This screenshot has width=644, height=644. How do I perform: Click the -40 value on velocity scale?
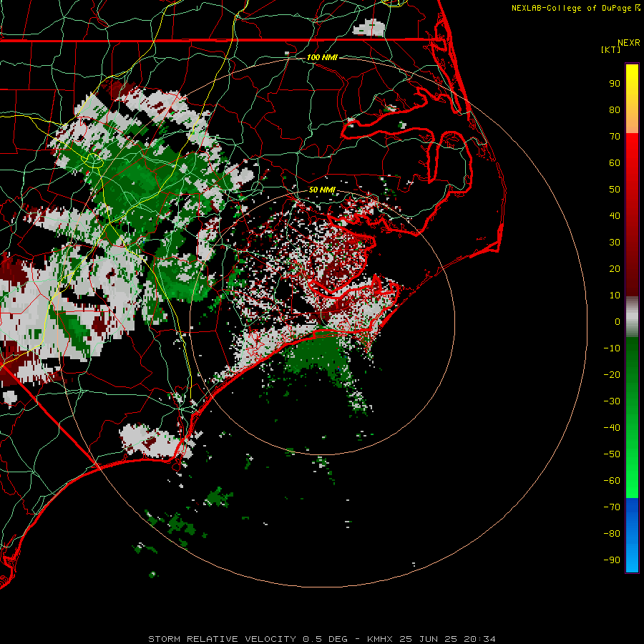click(x=612, y=428)
